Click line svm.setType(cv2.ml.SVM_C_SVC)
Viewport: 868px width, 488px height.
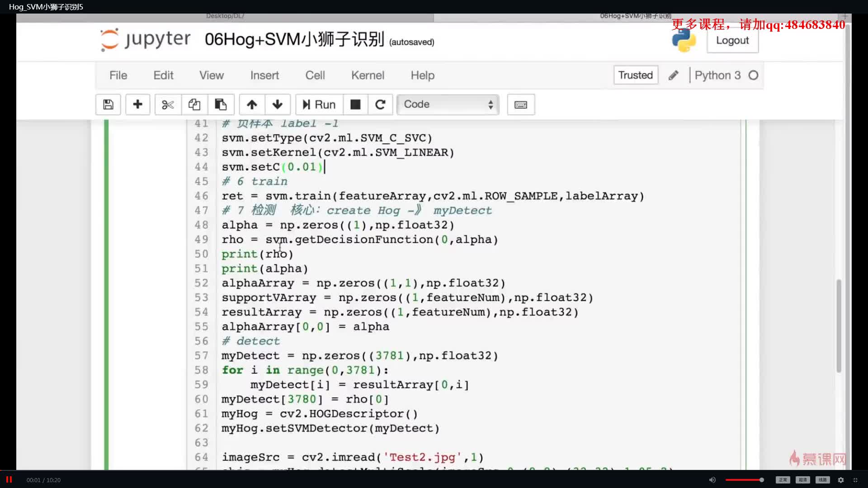[x=327, y=138]
